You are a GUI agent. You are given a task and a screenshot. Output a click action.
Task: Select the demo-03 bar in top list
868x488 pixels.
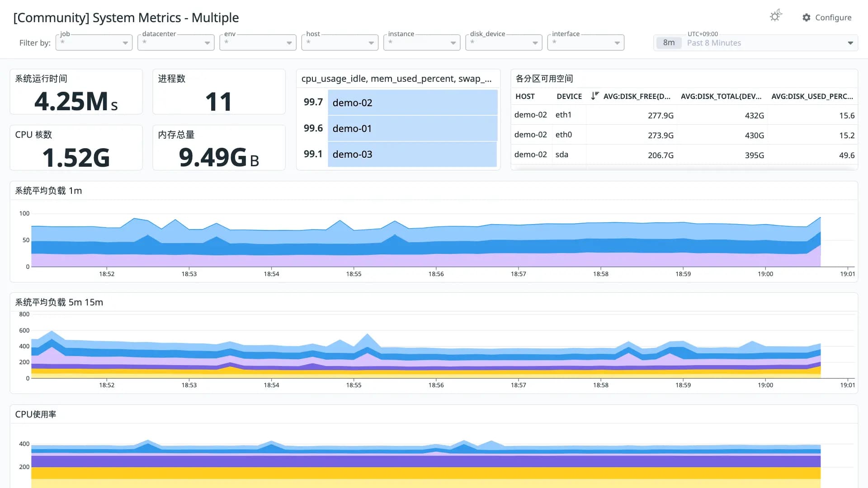tap(412, 154)
